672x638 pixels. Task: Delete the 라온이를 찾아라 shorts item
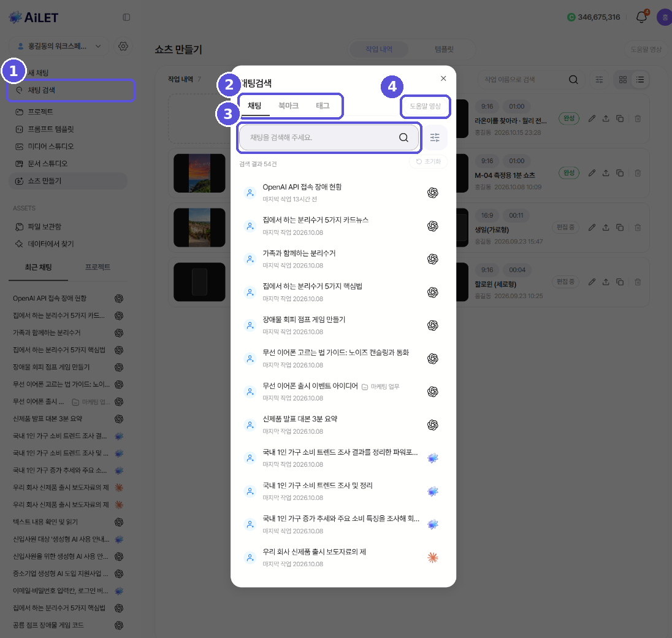[638, 118]
